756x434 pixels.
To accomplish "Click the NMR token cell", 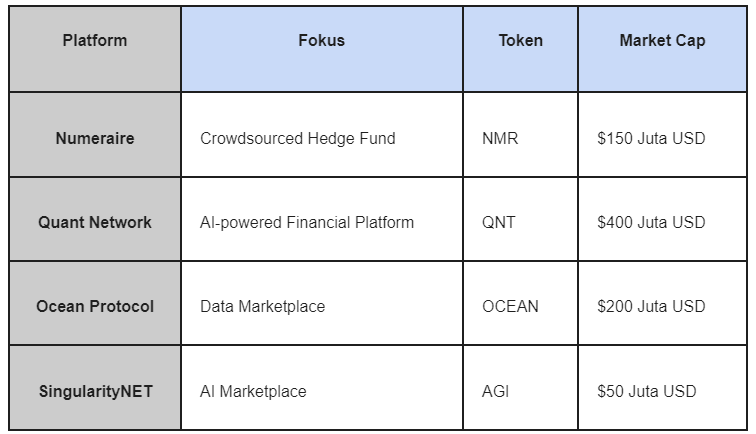I will point(520,135).
